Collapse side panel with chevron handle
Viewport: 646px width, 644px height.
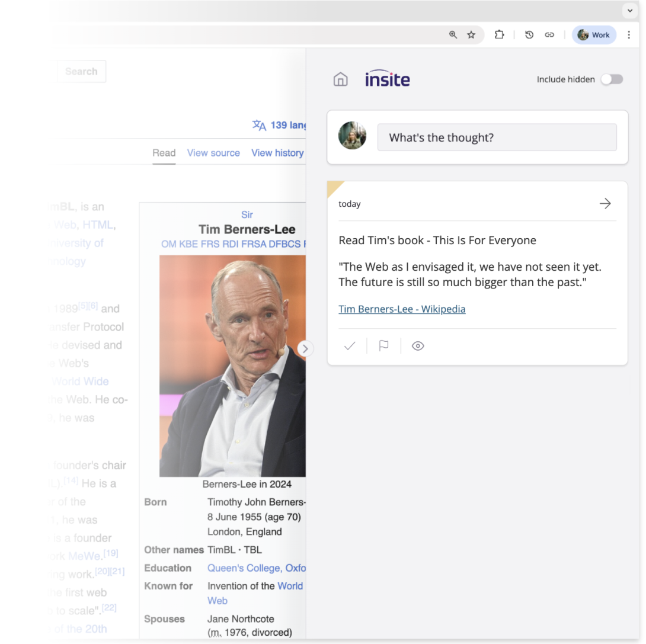[x=305, y=349]
